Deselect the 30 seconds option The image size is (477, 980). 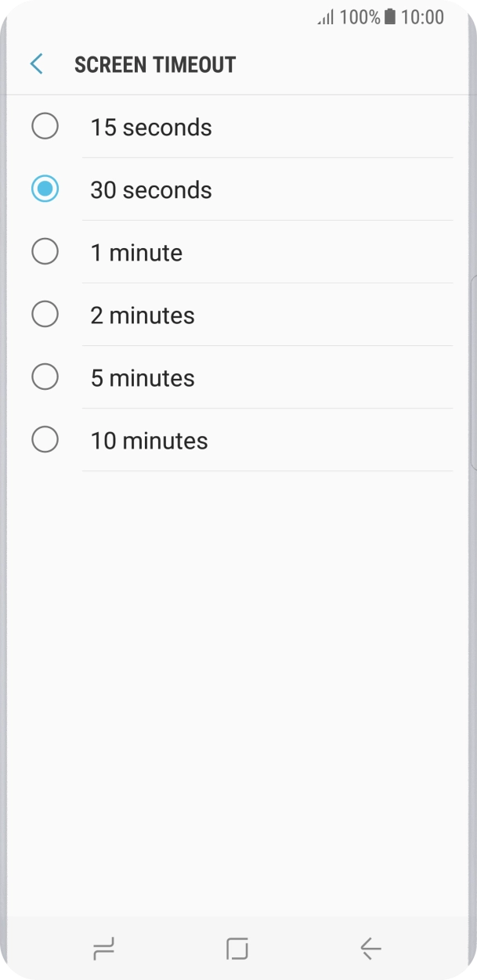tap(45, 189)
